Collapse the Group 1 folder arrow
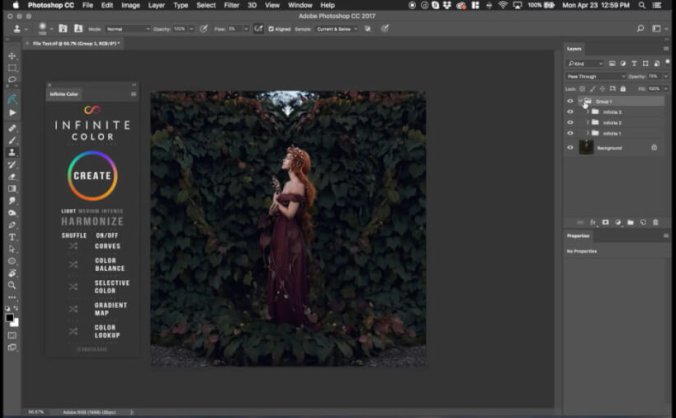This screenshot has height=418, width=676. coord(580,101)
